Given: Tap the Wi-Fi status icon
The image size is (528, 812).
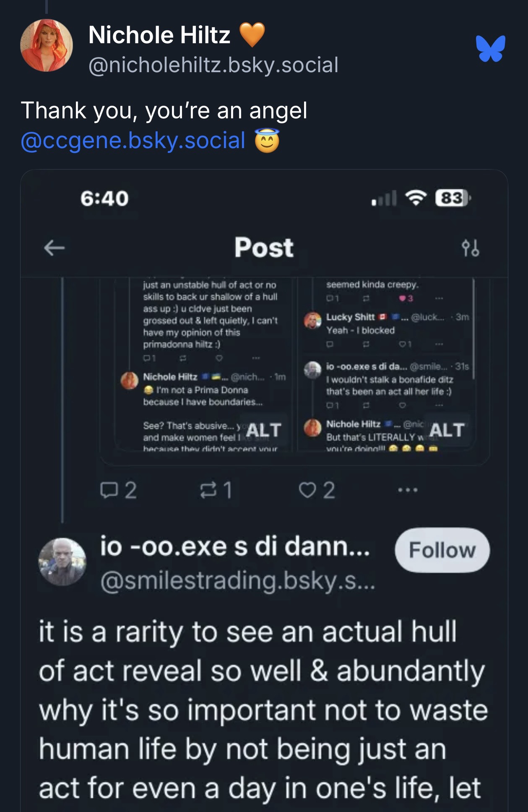Looking at the screenshot, I should pyautogui.click(x=416, y=198).
